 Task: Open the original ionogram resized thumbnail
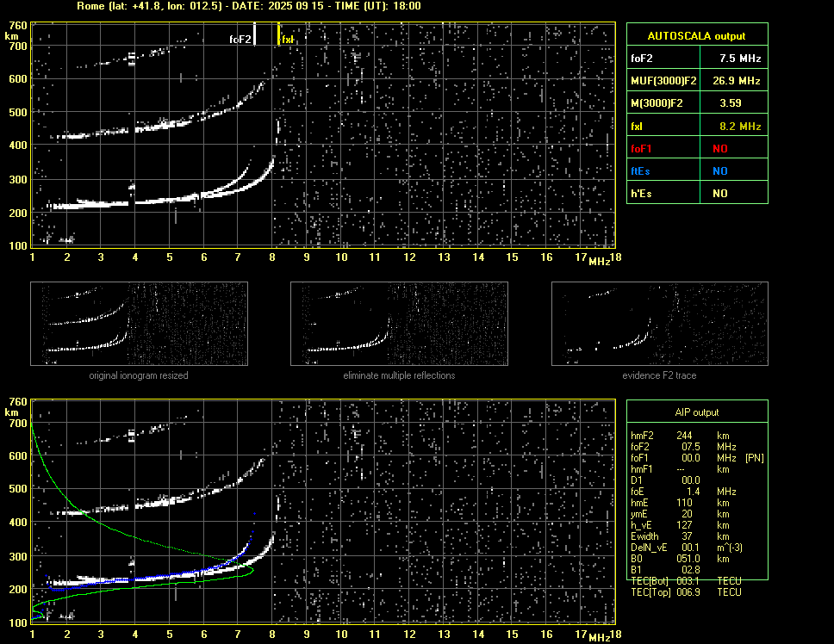[x=139, y=324]
